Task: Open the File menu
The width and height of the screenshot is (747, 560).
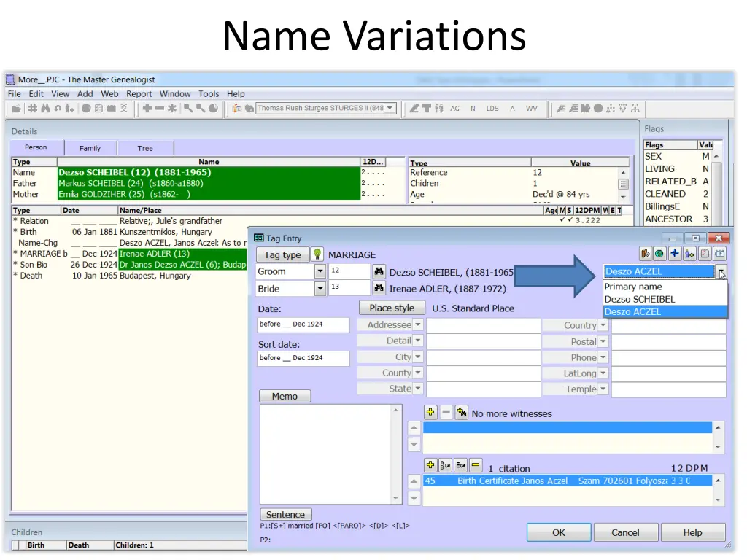Action: click(x=15, y=94)
